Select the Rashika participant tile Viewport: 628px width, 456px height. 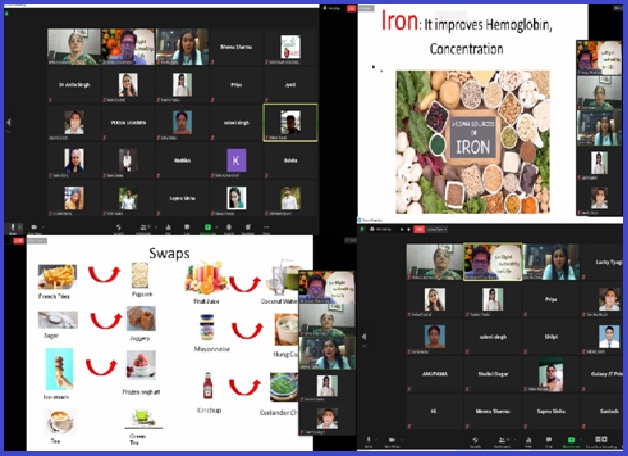coord(182,159)
